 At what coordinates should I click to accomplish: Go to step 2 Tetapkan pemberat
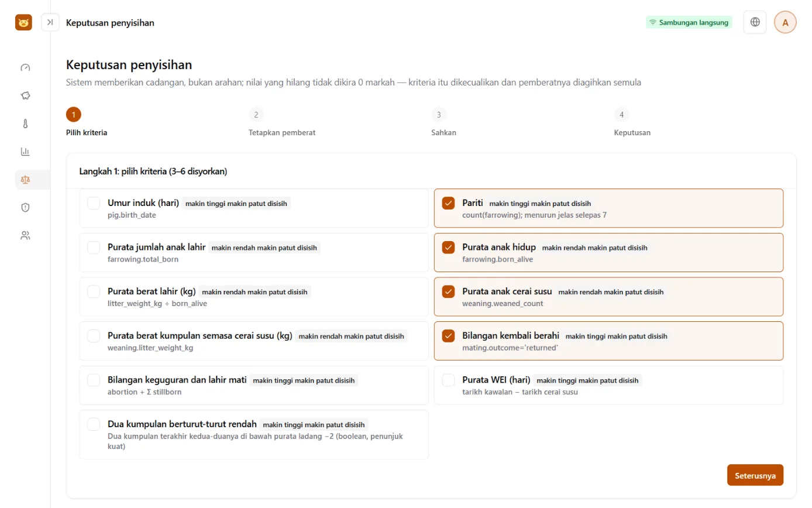282,122
